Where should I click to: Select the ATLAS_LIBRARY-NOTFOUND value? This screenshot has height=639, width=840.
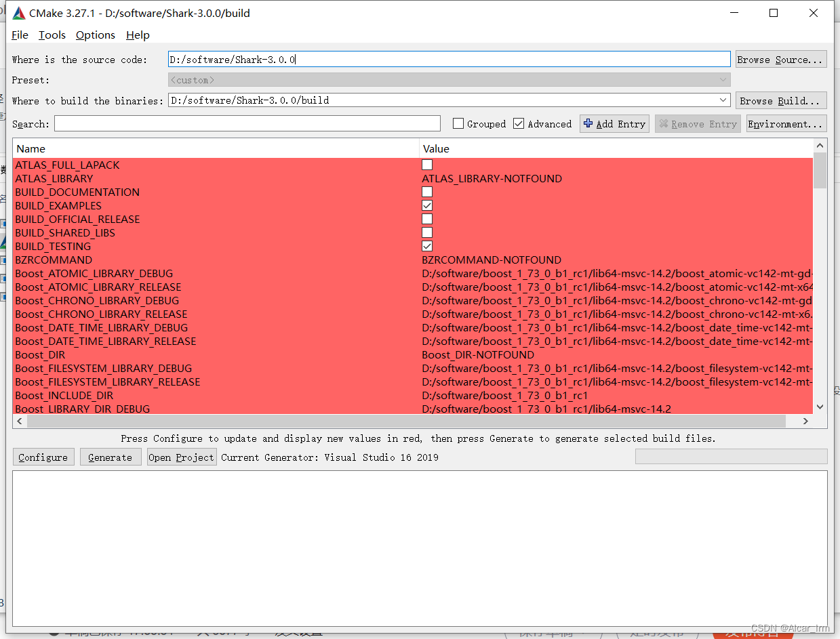(492, 178)
